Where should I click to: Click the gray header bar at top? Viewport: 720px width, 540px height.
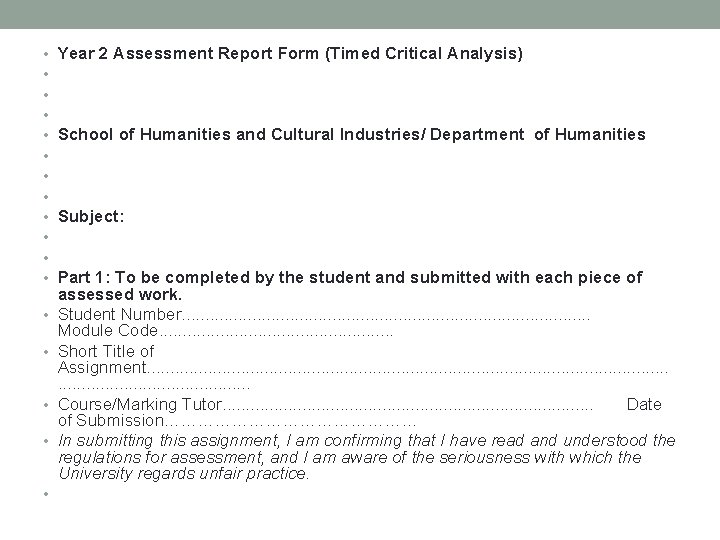coord(360,14)
